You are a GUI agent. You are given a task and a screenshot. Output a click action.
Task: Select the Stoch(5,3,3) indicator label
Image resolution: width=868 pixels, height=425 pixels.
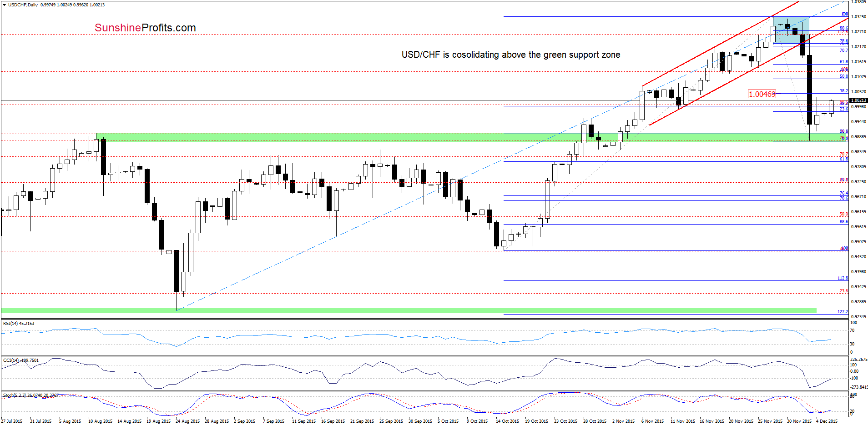pyautogui.click(x=31, y=395)
